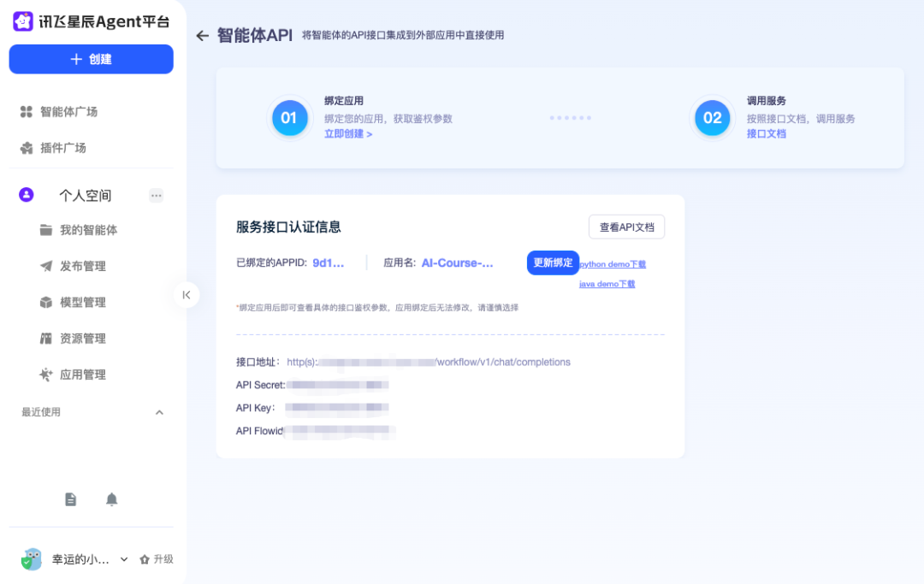Viewport: 924px width, 584px height.
Task: Click 立即创建 link
Action: tap(347, 133)
